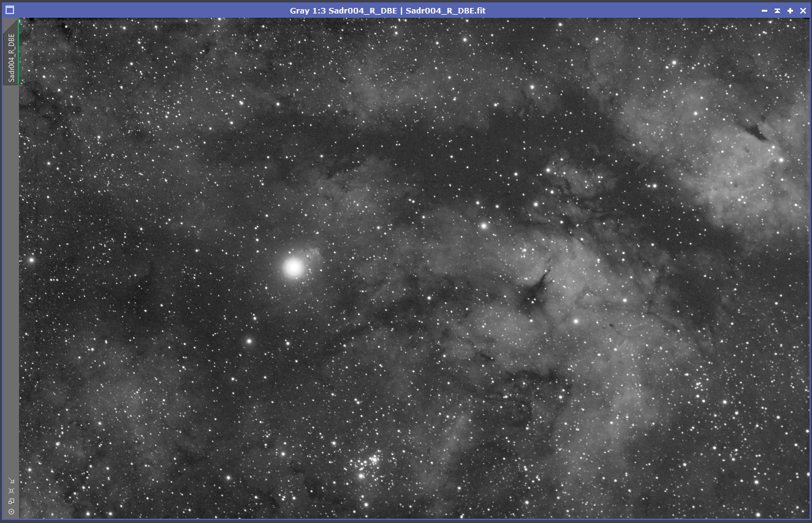The image size is (812, 523).
Task: Click the crossed-square zoom-to-fit icon
Action: 11,491
